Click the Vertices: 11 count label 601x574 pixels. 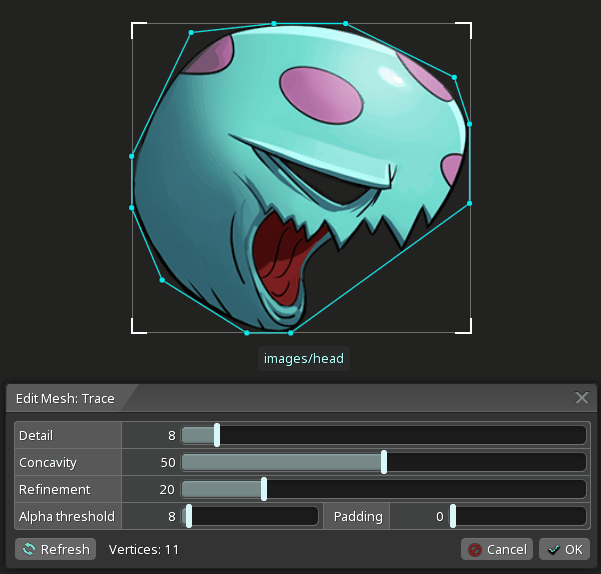coord(144,549)
